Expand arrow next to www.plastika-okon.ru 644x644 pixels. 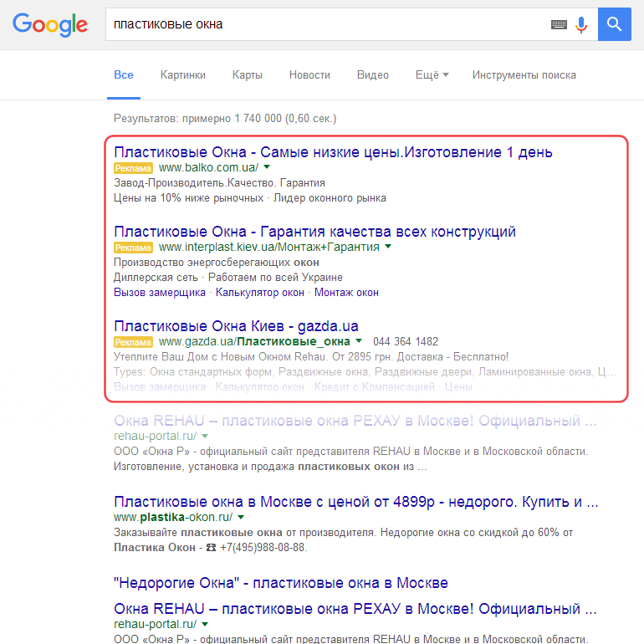tap(241, 517)
